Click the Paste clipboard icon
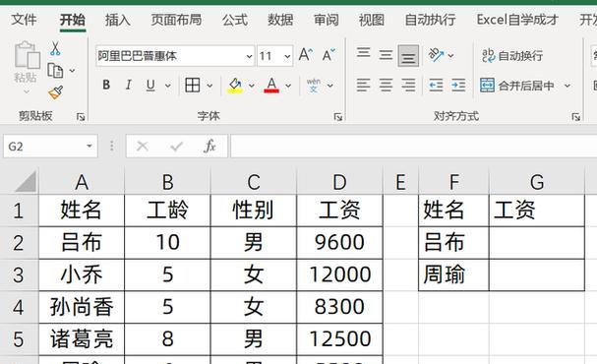The width and height of the screenshot is (597, 364). click(x=27, y=56)
